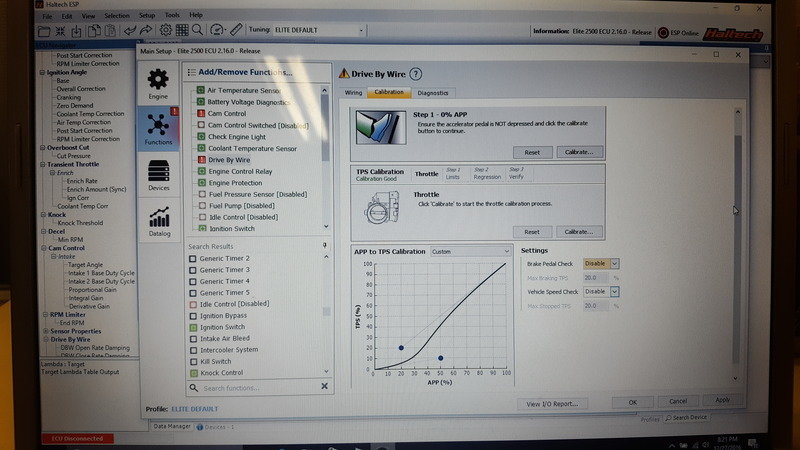The height and width of the screenshot is (450, 800).
Task: Select the Step 2 Regression tab
Action: pyautogui.click(x=487, y=173)
